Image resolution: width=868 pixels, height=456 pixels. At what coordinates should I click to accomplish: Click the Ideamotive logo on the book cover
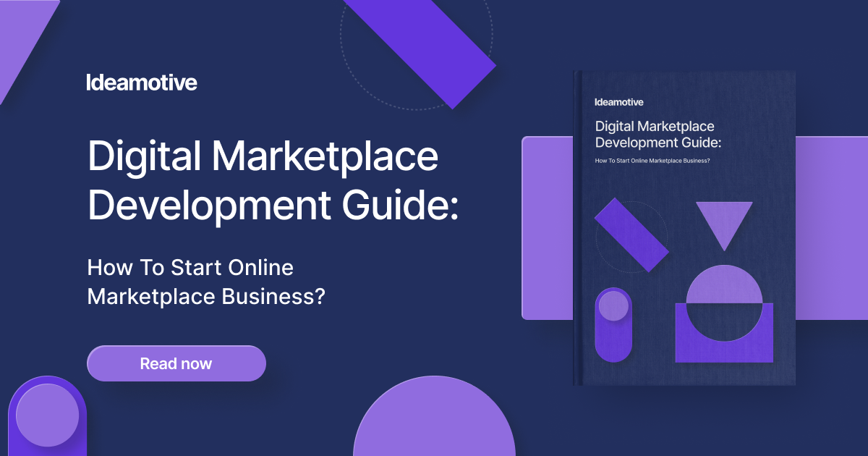pyautogui.click(x=618, y=102)
